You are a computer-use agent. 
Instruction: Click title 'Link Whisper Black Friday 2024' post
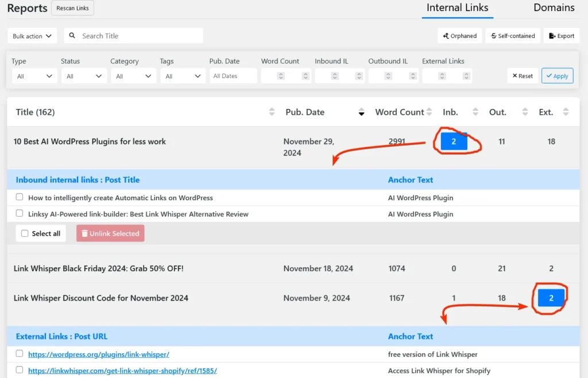[x=99, y=268]
